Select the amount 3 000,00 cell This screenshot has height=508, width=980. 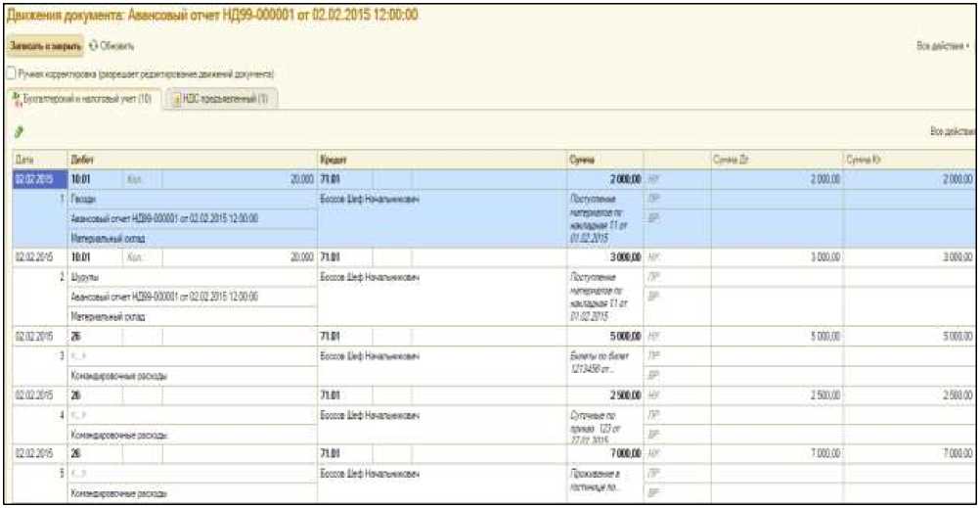pos(604,257)
